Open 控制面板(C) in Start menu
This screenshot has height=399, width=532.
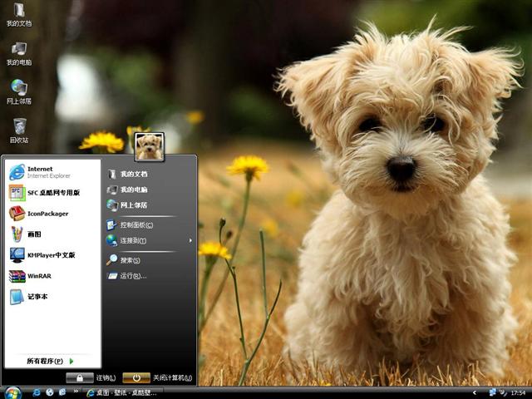(x=135, y=225)
